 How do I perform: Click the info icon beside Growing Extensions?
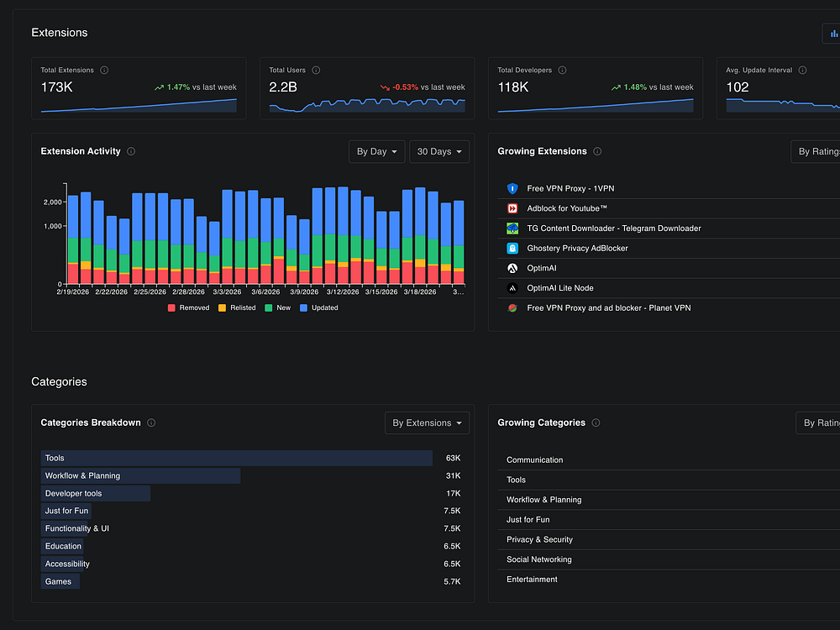coord(597,152)
